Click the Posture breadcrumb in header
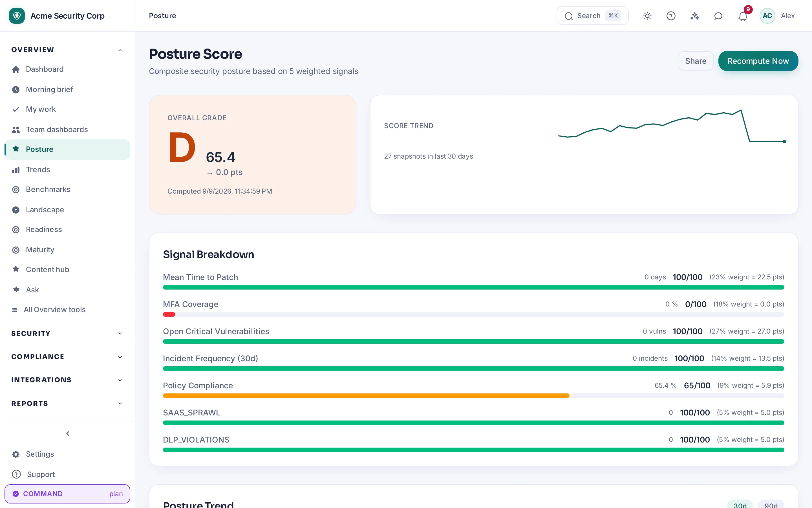 click(162, 16)
